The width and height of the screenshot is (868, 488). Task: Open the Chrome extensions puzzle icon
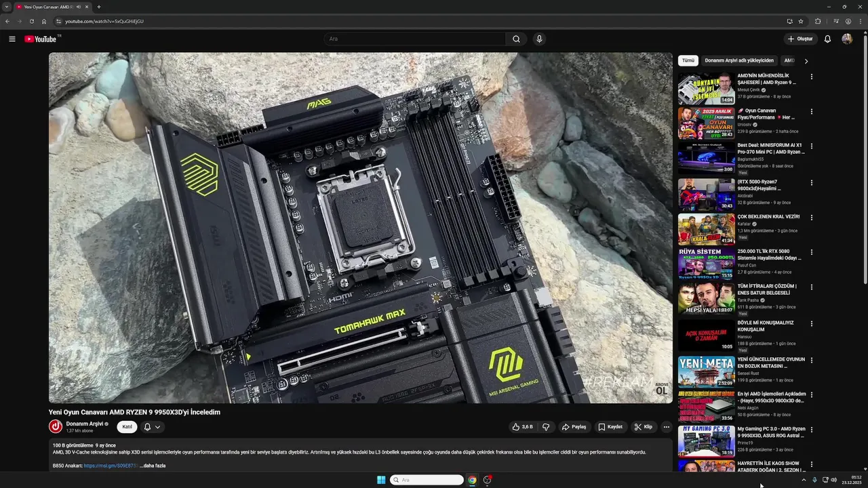818,21
